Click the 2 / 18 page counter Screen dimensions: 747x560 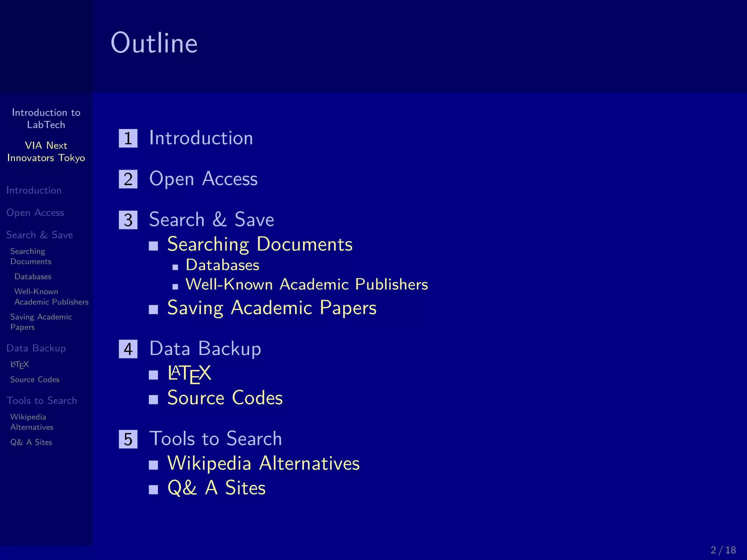coord(723,550)
